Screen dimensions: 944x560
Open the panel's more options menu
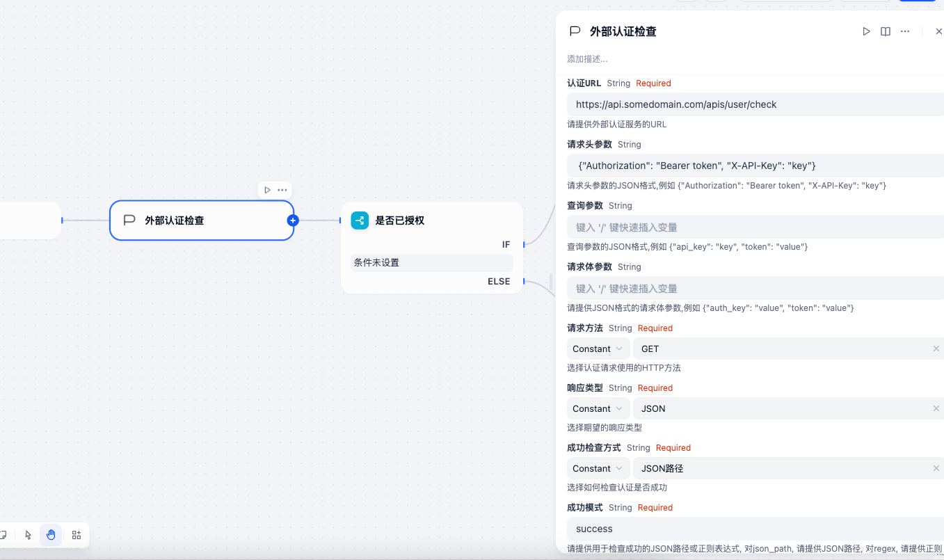pos(905,31)
